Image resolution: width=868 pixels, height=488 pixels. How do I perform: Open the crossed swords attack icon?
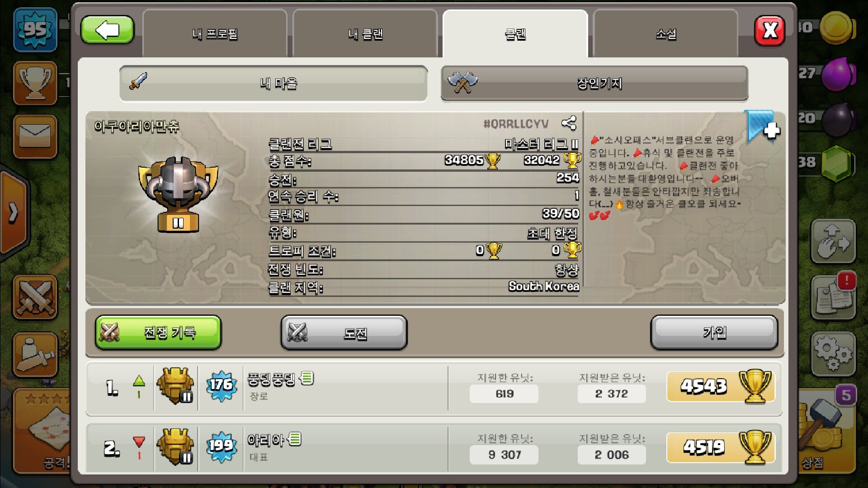coord(35,298)
